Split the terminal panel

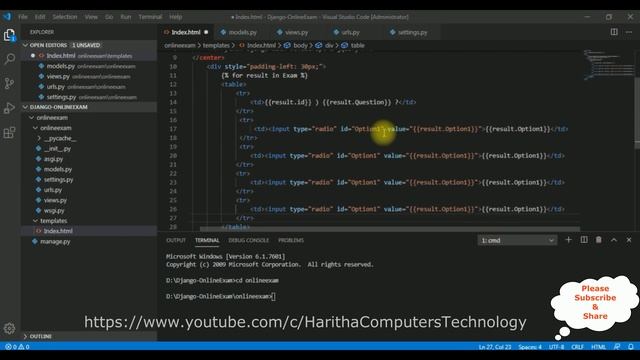(x=584, y=240)
